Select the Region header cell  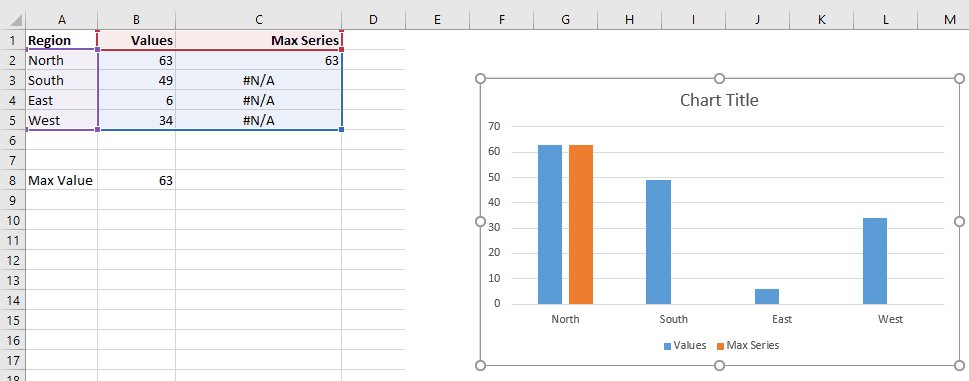tap(62, 40)
